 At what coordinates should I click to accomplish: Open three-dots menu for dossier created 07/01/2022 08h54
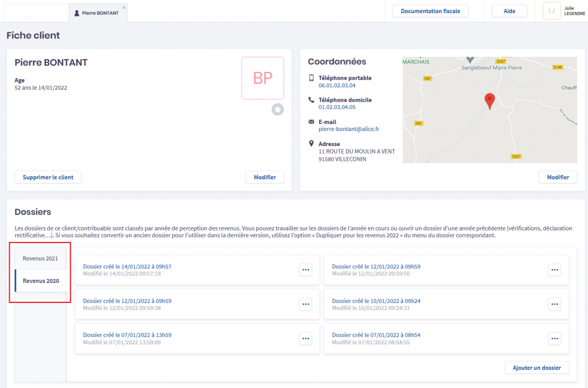555,339
